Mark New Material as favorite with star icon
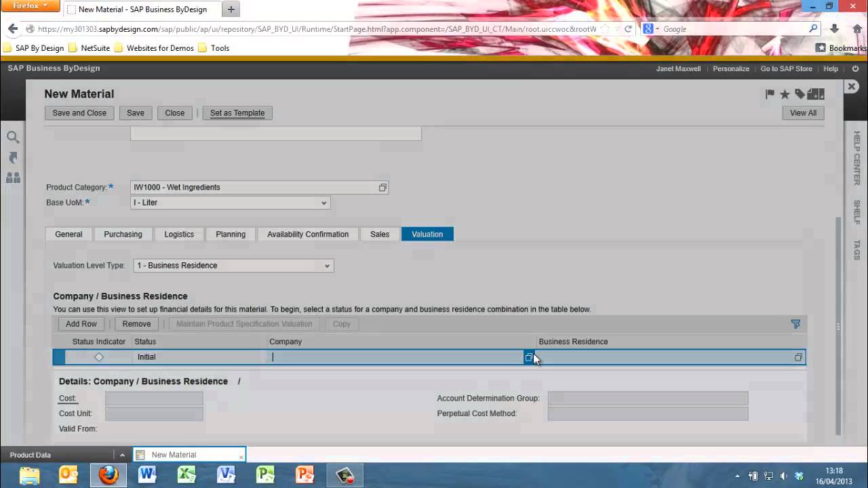Viewport: 868px width, 488px height. click(x=785, y=94)
